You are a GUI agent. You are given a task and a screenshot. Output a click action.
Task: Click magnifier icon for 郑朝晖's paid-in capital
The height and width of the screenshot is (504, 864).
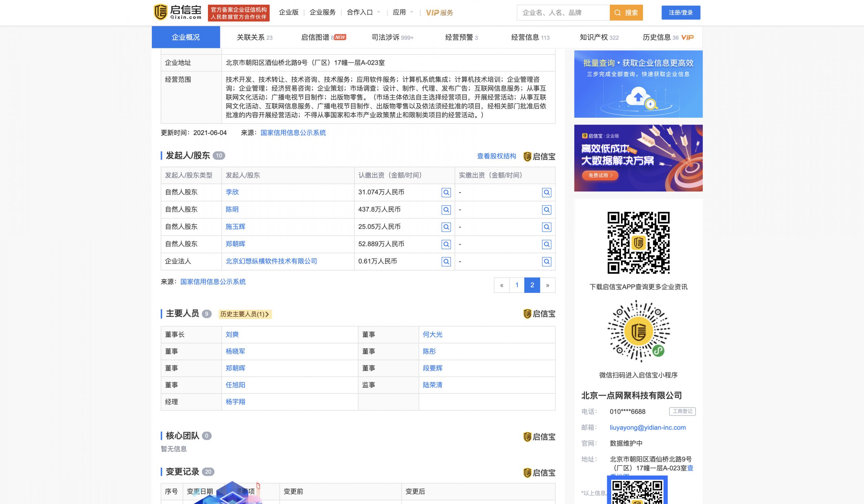pos(546,244)
